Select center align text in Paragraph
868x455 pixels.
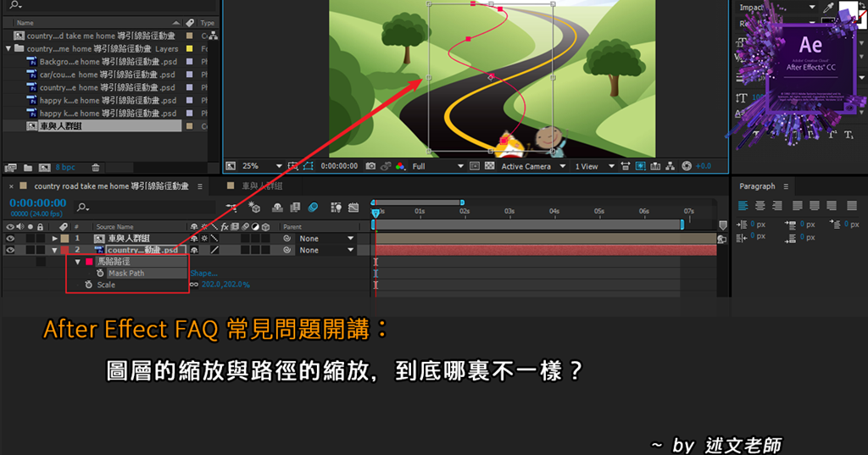[760, 206]
